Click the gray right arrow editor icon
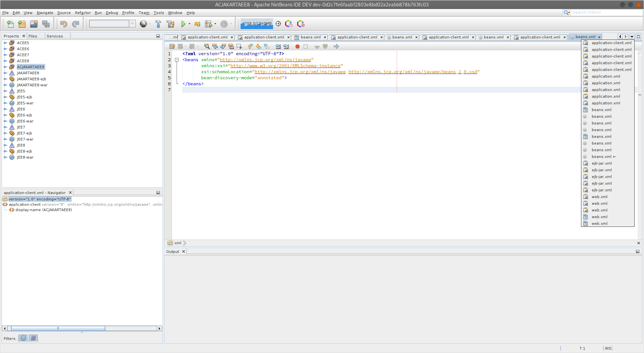 point(336,47)
